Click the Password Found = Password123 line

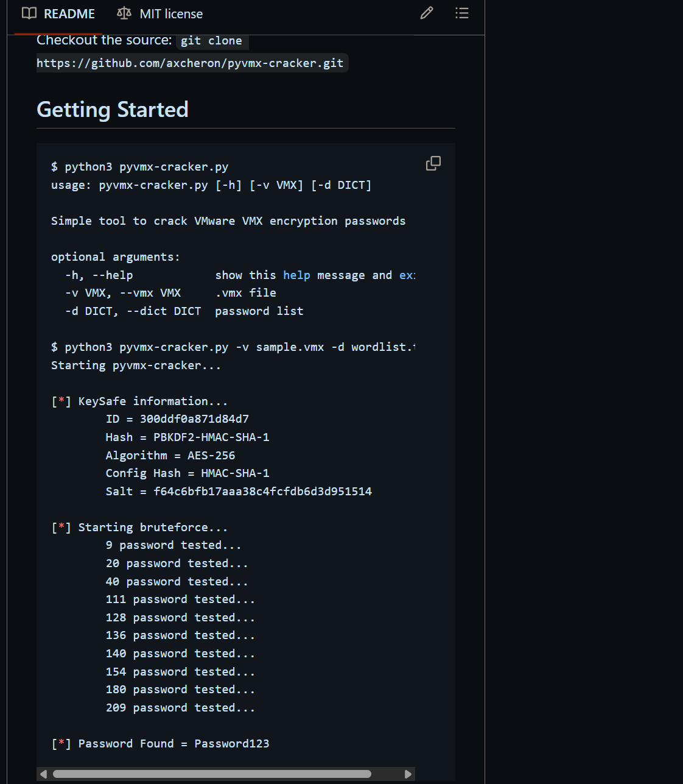173,744
